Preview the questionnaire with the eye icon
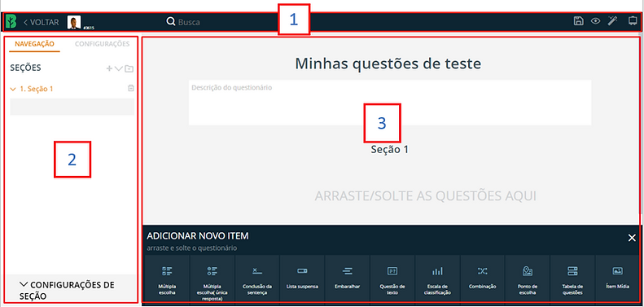 pos(595,21)
